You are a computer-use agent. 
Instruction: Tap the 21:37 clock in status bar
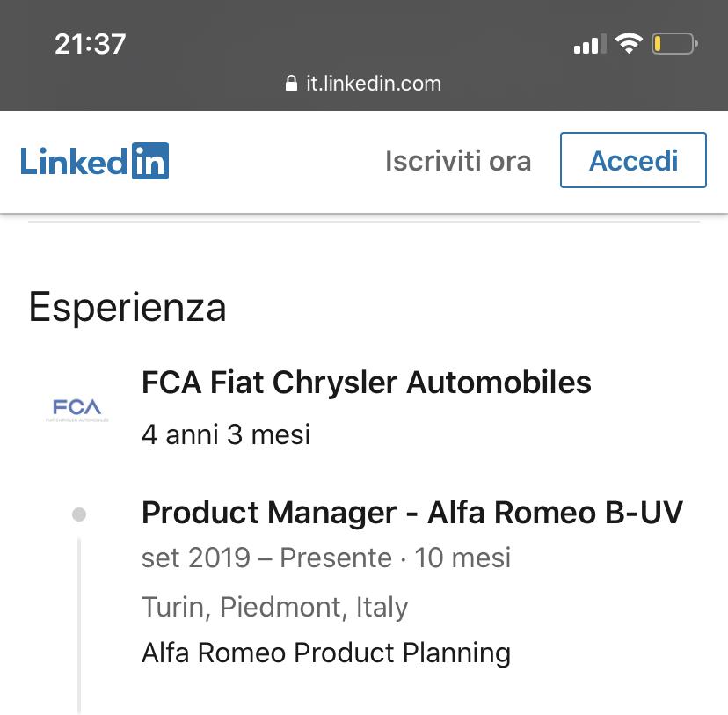coord(90,44)
